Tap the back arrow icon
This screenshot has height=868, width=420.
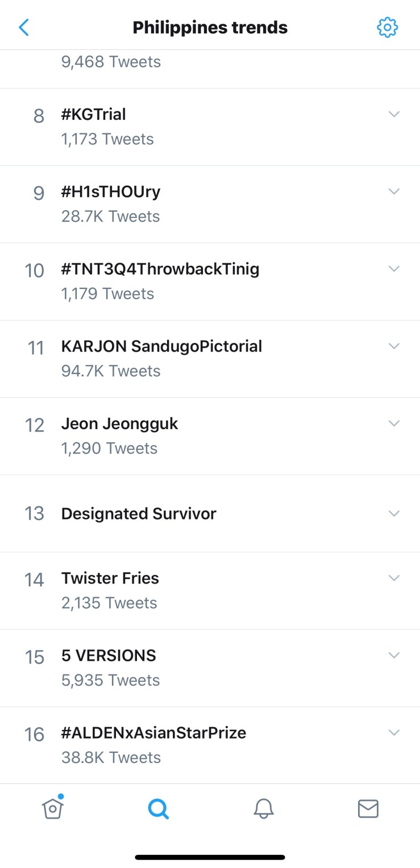24,27
